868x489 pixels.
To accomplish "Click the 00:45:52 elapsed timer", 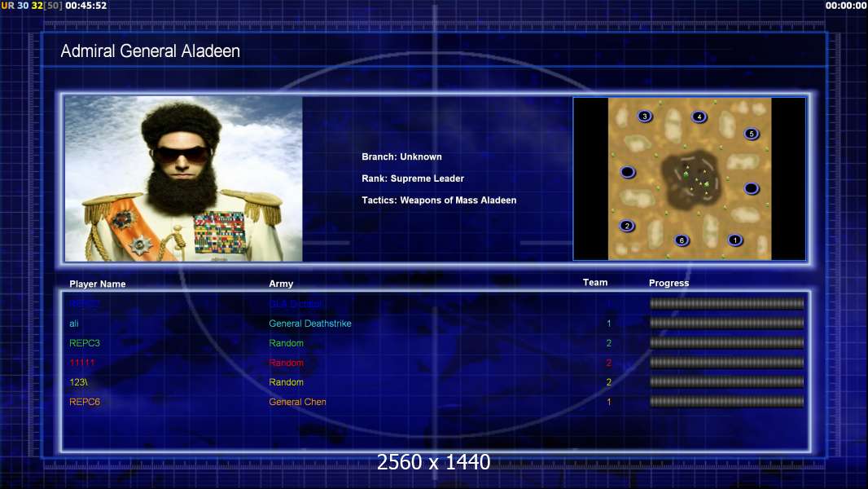I will click(85, 6).
